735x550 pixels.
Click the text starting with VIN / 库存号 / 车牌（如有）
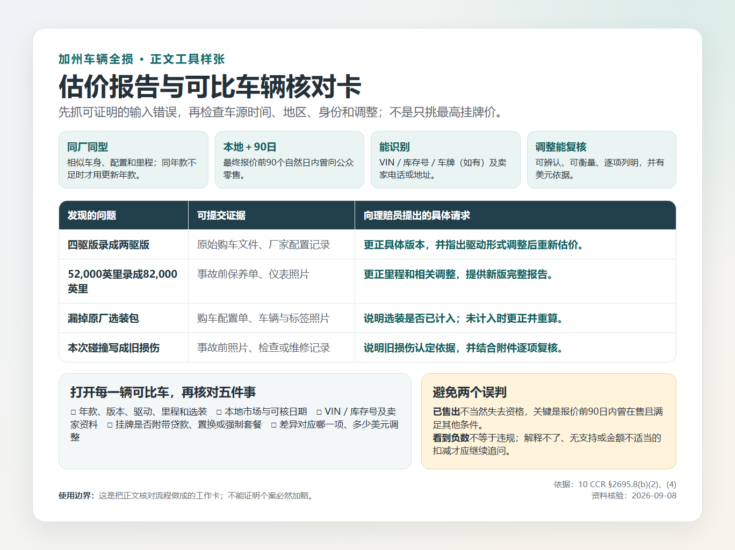click(x=442, y=169)
